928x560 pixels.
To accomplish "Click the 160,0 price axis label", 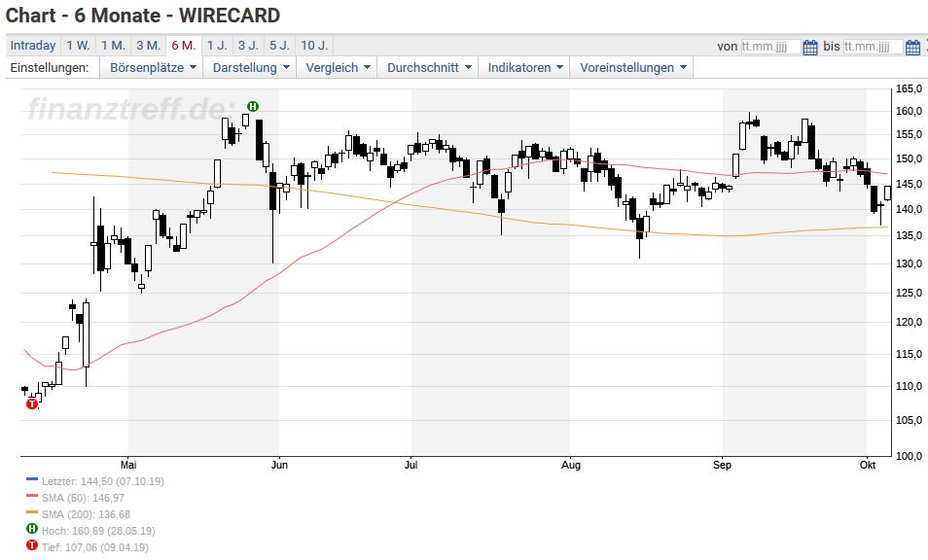I will click(910, 111).
